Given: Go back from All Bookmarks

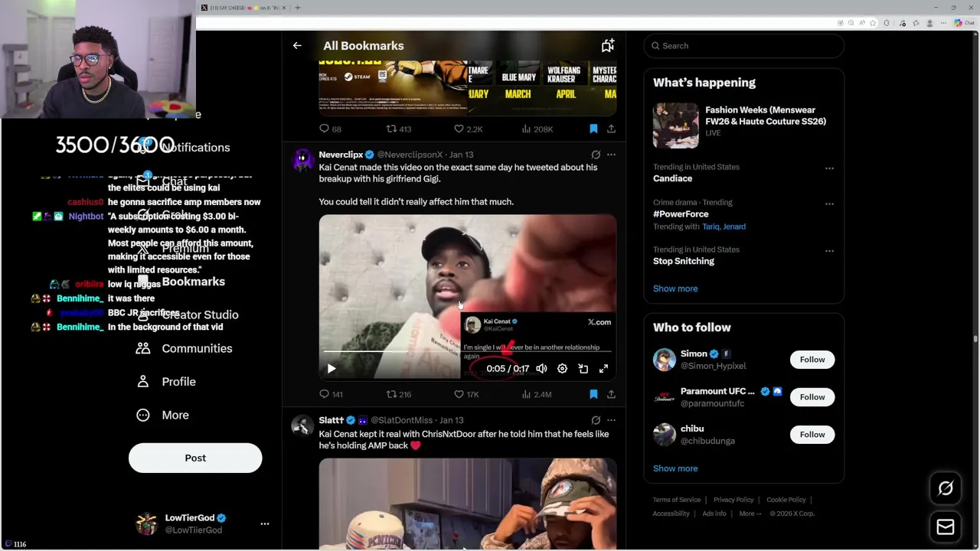Looking at the screenshot, I should tap(297, 46).
